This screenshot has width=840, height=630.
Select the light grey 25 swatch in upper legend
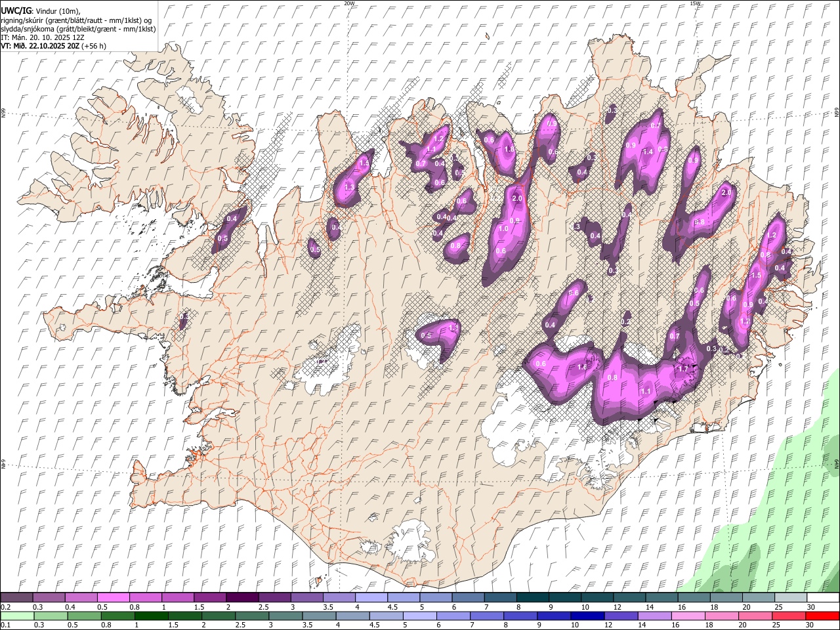(790, 598)
